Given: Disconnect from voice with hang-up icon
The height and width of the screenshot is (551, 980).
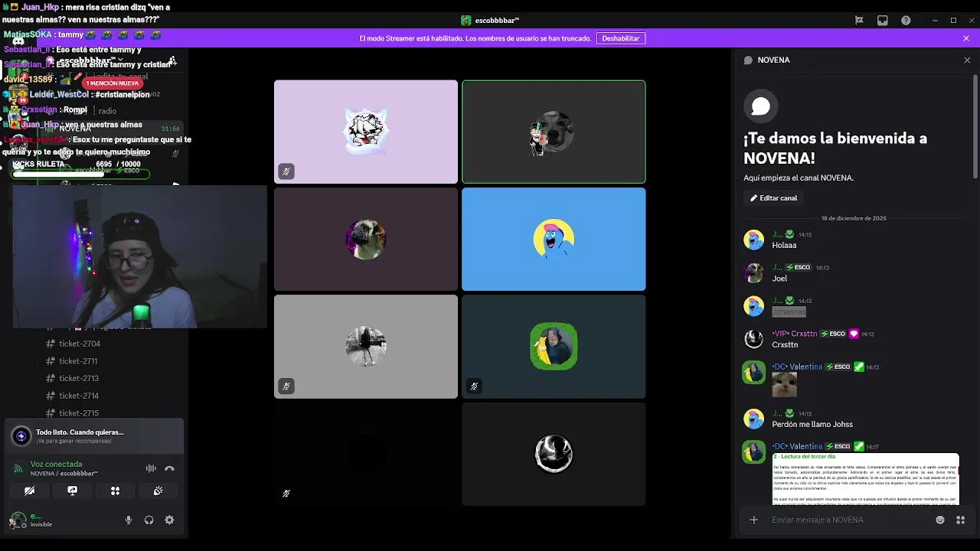Looking at the screenshot, I should (x=169, y=468).
